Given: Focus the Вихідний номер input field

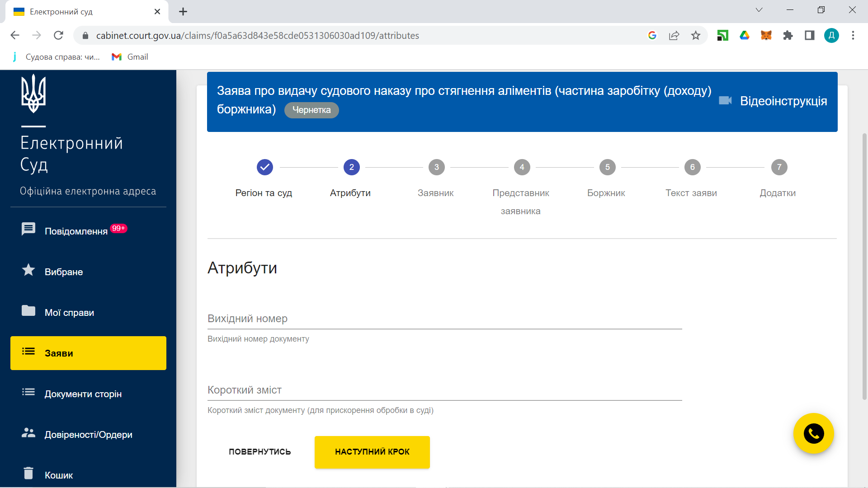Looking at the screenshot, I should [x=444, y=319].
